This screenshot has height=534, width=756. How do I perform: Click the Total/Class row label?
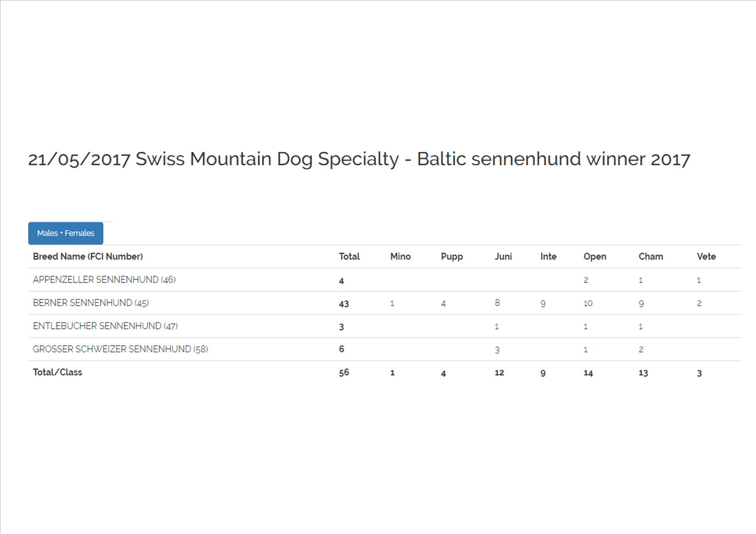(57, 373)
